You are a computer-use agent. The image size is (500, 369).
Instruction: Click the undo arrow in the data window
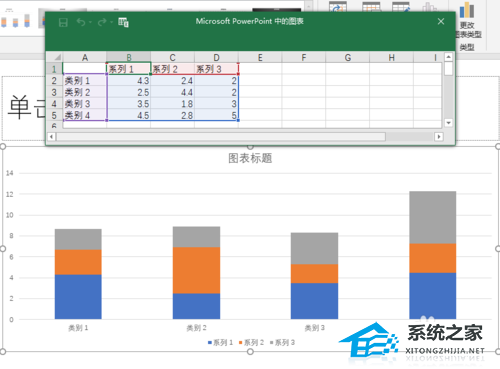[81, 22]
